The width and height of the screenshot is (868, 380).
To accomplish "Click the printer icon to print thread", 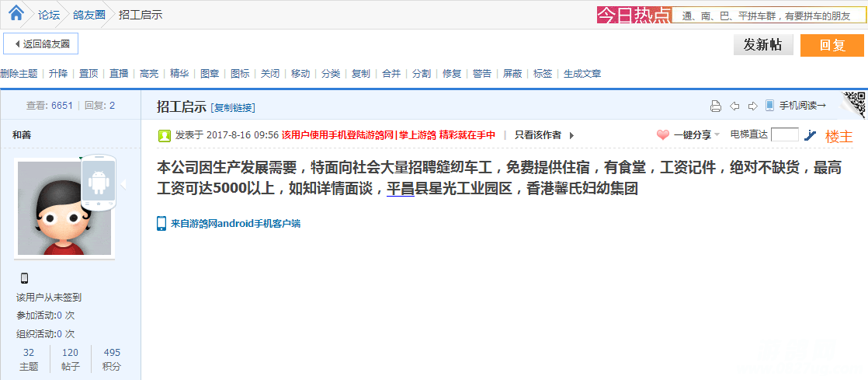I will [716, 106].
